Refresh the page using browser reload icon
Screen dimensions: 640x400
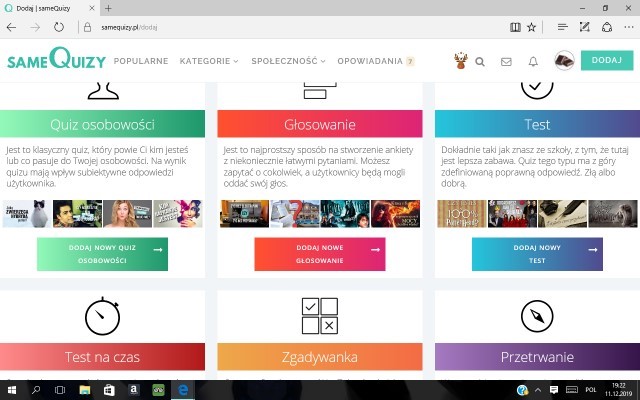[x=60, y=27]
